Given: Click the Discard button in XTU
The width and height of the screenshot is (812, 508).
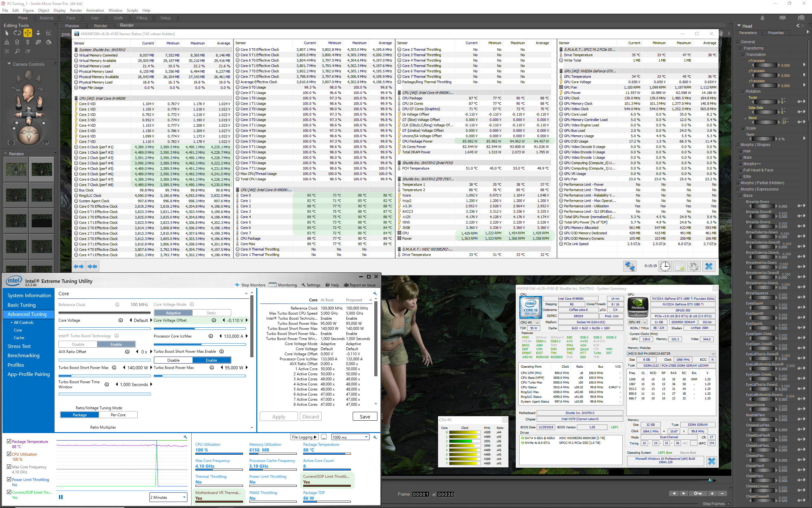Looking at the screenshot, I should pos(311,417).
